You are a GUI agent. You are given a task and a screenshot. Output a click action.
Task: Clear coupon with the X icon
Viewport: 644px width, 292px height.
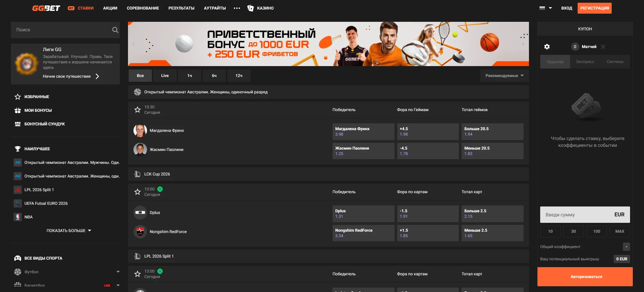coord(603,47)
